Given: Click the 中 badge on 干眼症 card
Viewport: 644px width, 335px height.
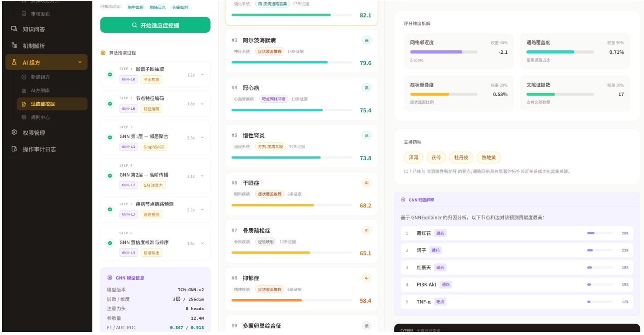Looking at the screenshot, I should point(367,183).
